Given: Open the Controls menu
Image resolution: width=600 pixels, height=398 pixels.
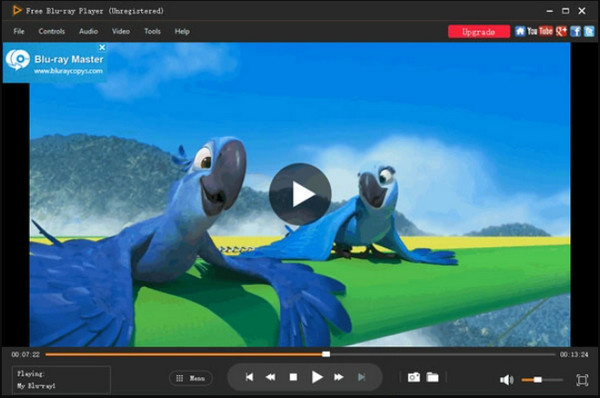Looking at the screenshot, I should click(52, 31).
